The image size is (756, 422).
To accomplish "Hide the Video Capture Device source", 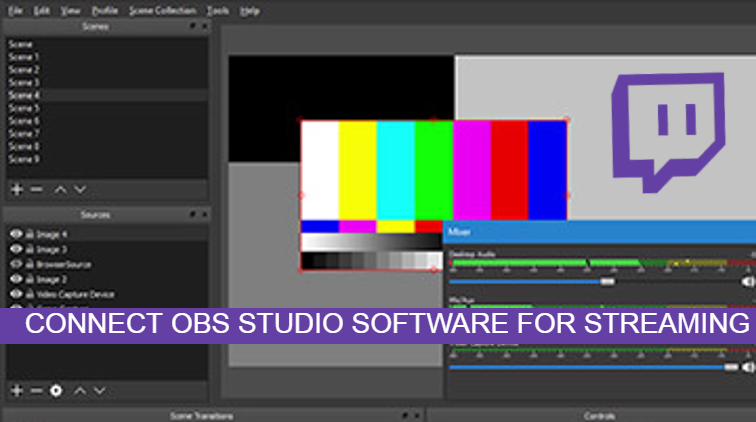I will coord(16,294).
